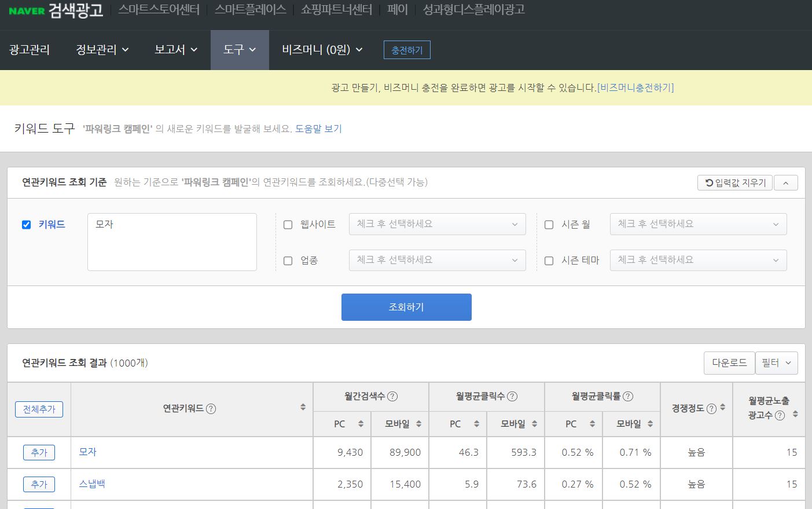Click the blue 조회하기 button

click(x=406, y=307)
